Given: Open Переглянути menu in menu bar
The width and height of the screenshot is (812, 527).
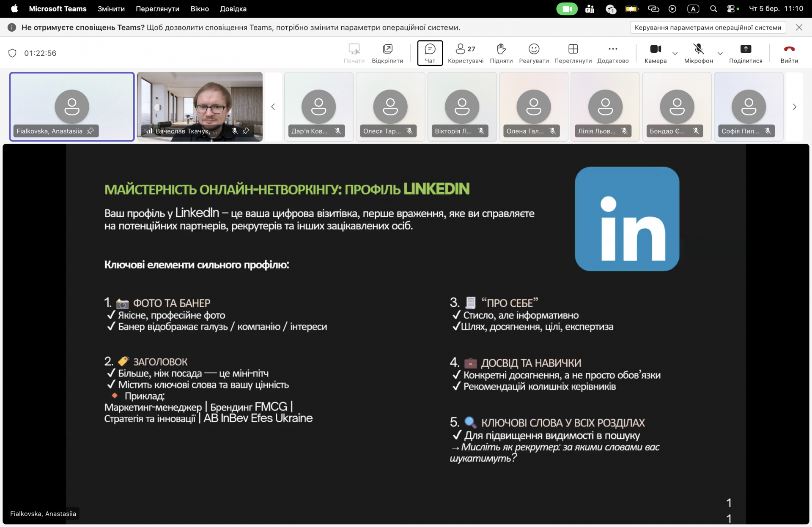Looking at the screenshot, I should coord(157,9).
